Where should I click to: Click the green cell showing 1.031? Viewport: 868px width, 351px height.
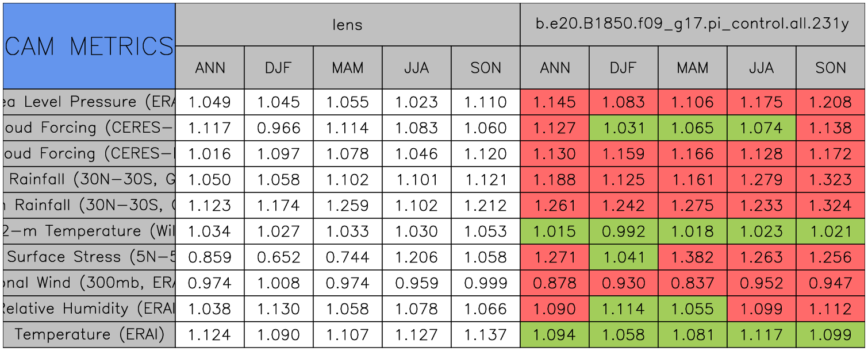pos(623,128)
